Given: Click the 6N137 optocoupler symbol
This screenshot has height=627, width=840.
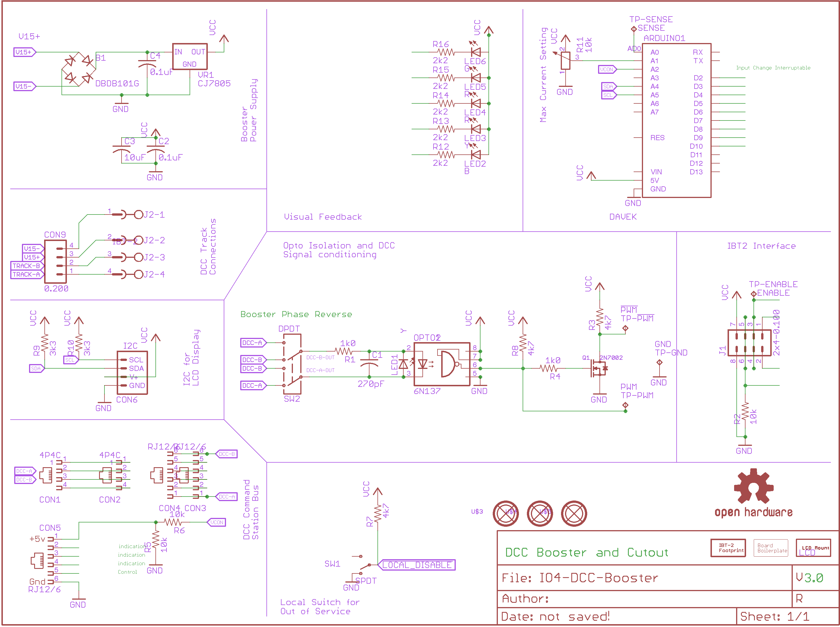Looking at the screenshot, I should coord(442,364).
